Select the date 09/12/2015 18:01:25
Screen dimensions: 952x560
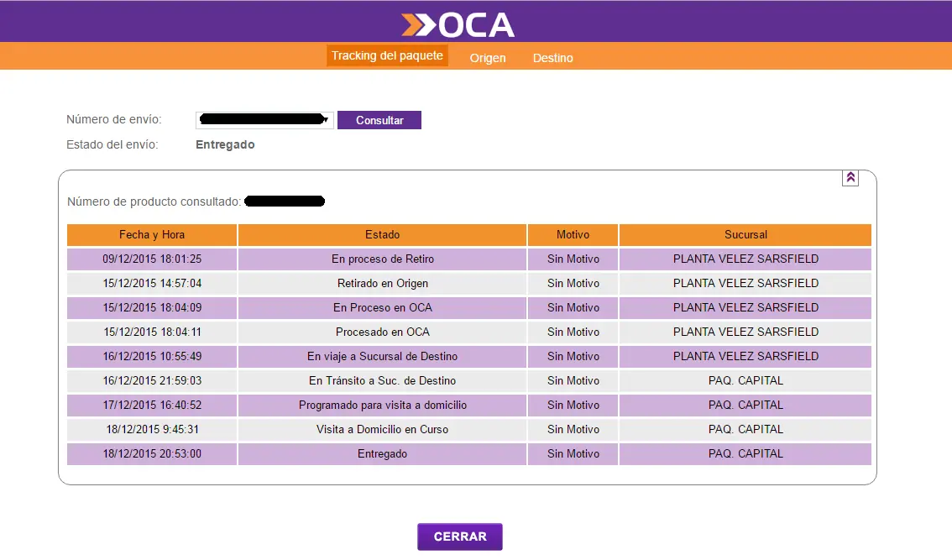pyautogui.click(x=152, y=259)
